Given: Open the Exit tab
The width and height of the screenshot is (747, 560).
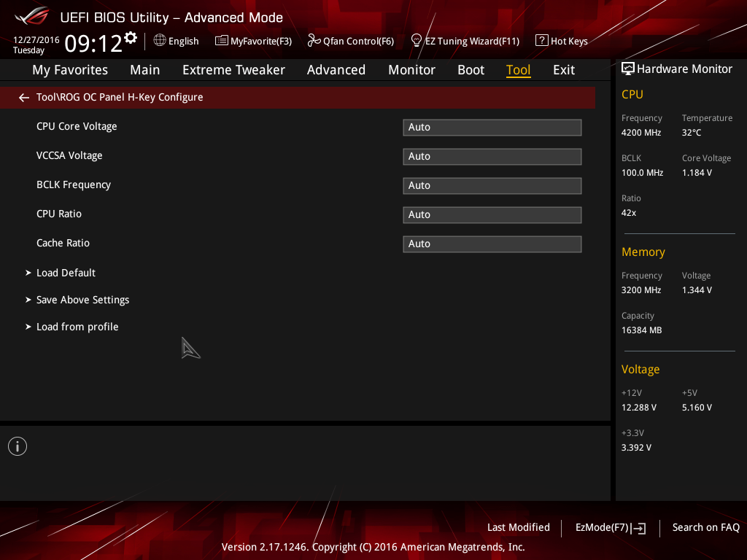Looking at the screenshot, I should (564, 70).
